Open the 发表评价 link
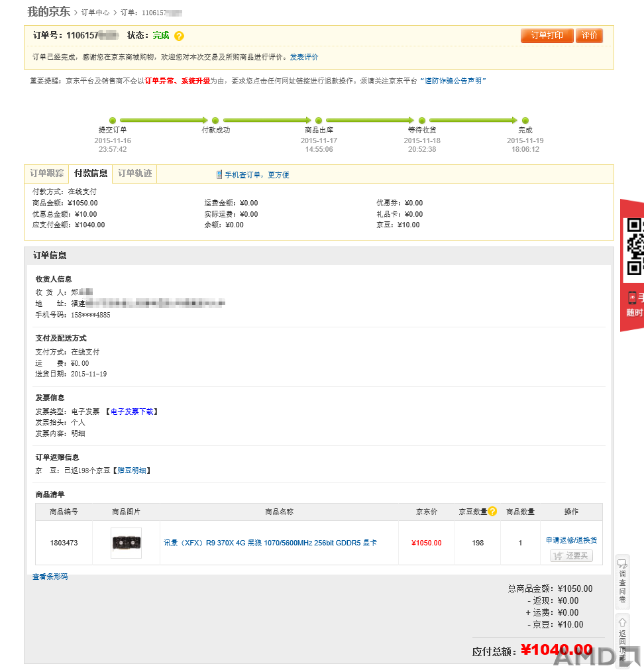 (304, 57)
